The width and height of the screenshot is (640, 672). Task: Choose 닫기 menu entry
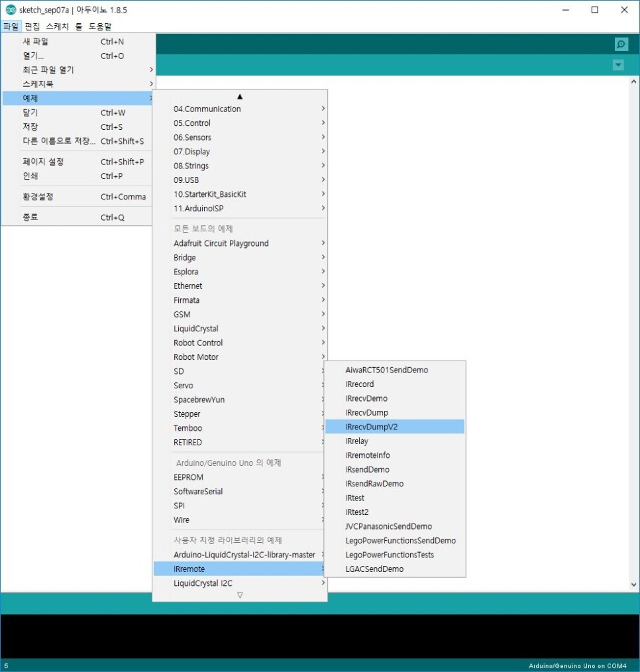pos(78,113)
